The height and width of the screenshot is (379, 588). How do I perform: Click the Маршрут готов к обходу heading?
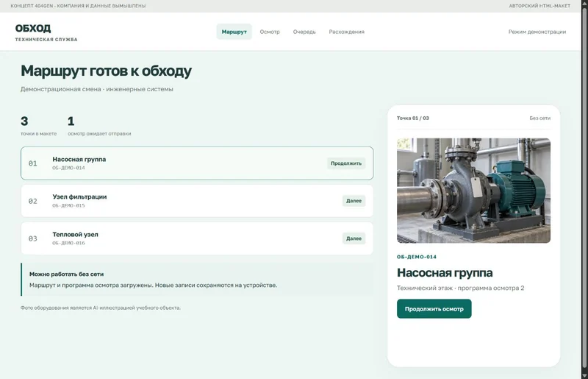click(106, 71)
